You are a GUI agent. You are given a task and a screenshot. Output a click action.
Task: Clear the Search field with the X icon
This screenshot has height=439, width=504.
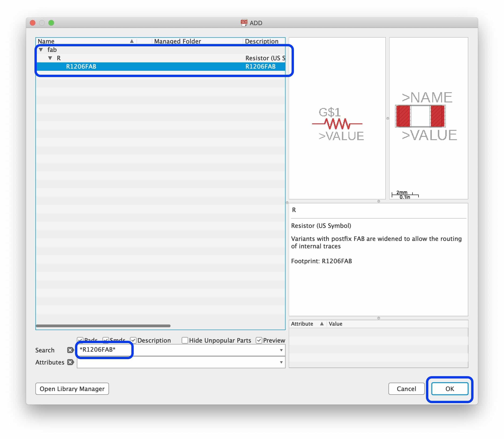(70, 350)
